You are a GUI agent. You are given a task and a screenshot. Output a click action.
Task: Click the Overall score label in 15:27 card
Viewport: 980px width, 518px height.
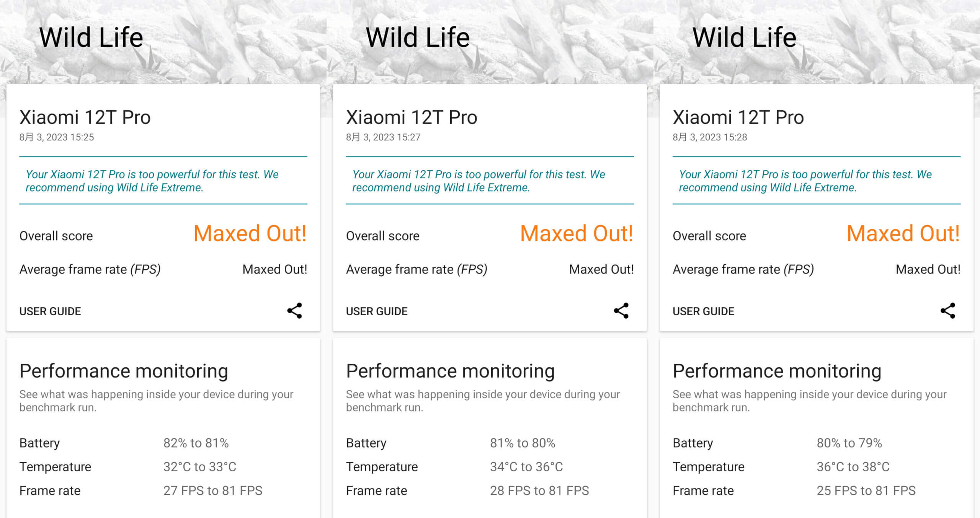coord(383,236)
